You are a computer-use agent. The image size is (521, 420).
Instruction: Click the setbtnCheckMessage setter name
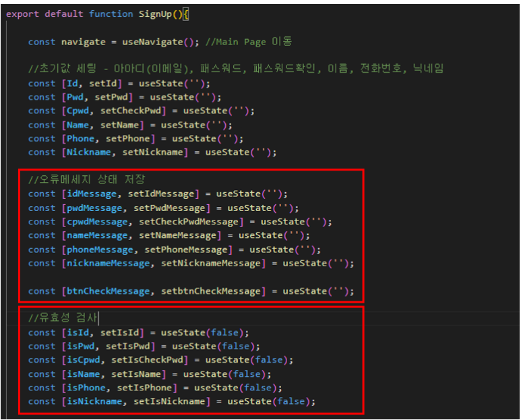[x=211, y=291]
